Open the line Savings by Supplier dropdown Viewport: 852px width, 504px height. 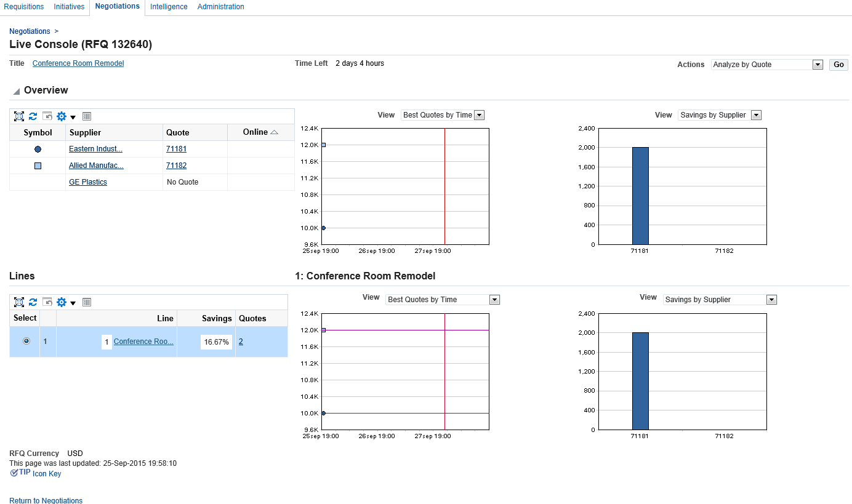pos(720,300)
